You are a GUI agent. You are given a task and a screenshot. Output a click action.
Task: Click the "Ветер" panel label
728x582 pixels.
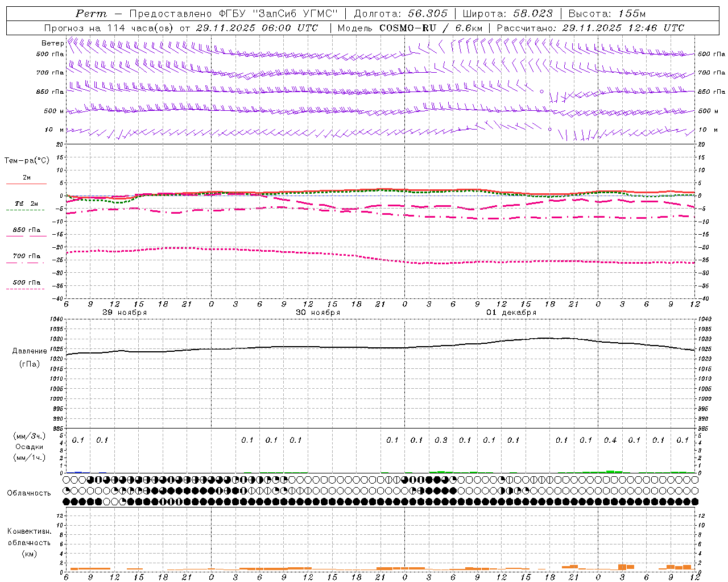[52, 43]
